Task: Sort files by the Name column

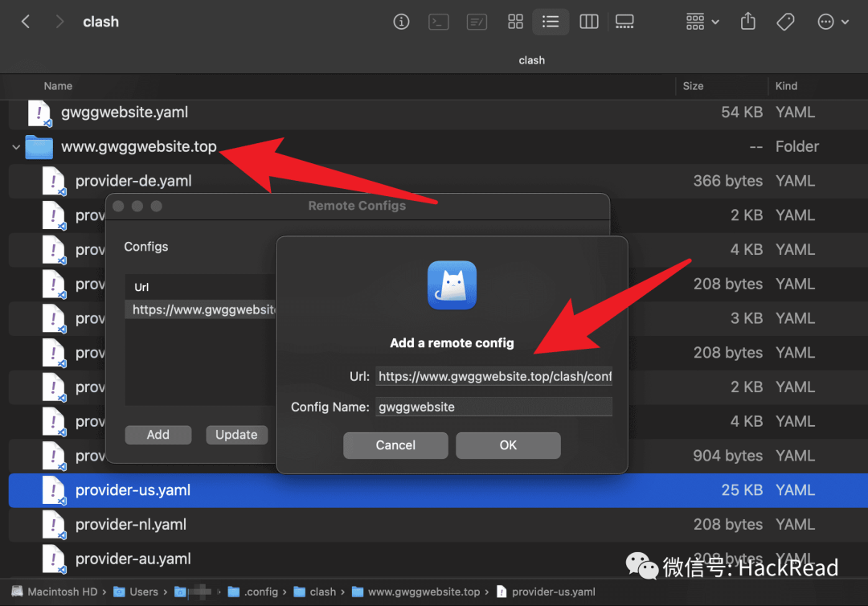Action: coord(58,86)
